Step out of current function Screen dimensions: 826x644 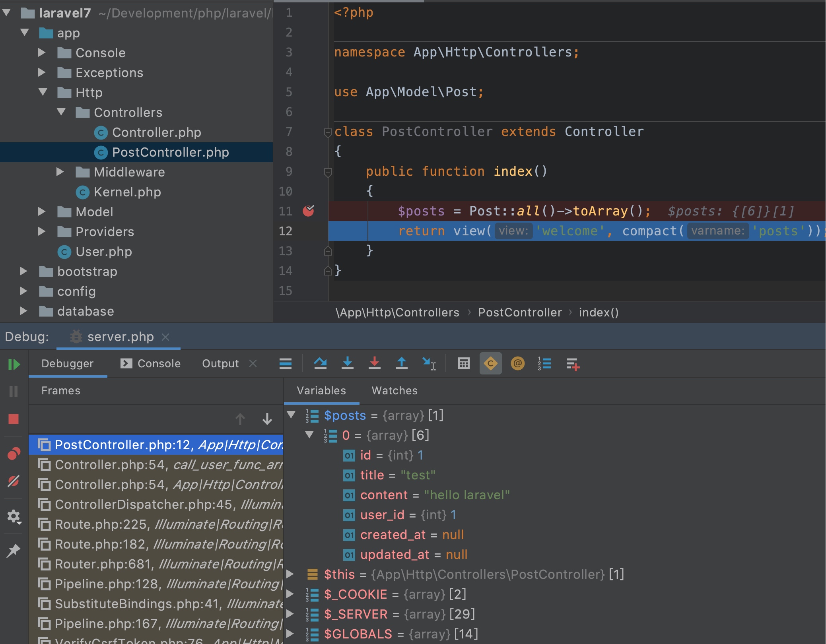(x=402, y=363)
